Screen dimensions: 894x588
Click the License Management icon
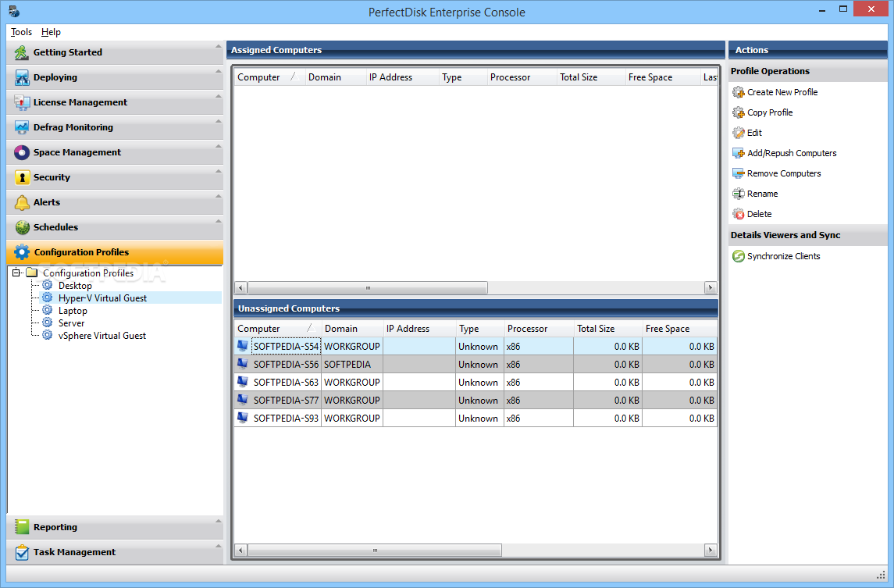[22, 102]
